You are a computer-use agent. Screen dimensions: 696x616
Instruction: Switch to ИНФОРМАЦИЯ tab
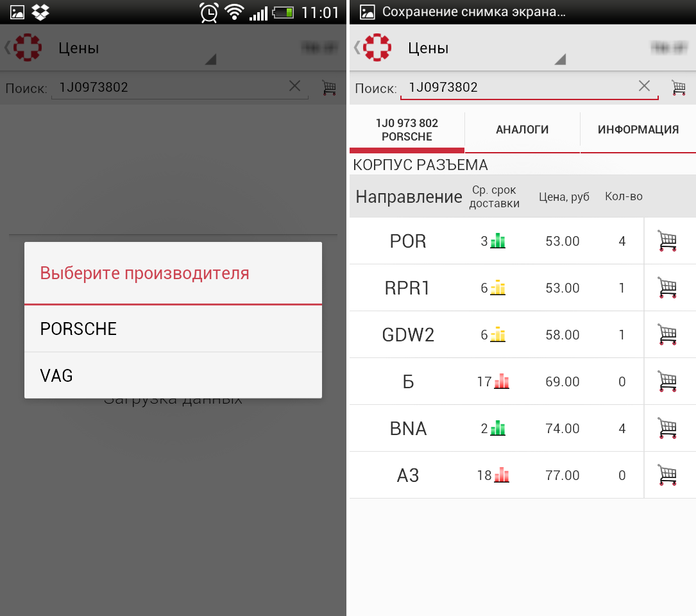(638, 130)
